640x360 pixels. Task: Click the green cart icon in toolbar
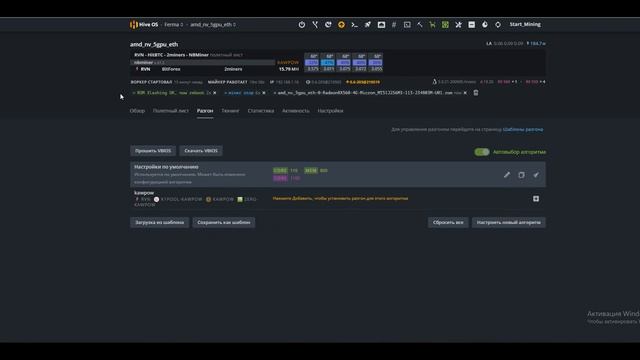(x=432, y=24)
